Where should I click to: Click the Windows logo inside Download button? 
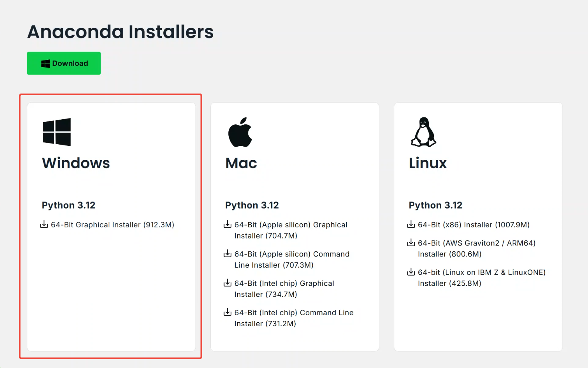(x=45, y=63)
